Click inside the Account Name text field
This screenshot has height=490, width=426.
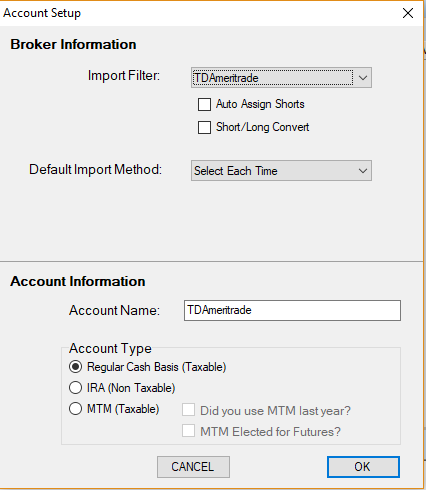(292, 310)
